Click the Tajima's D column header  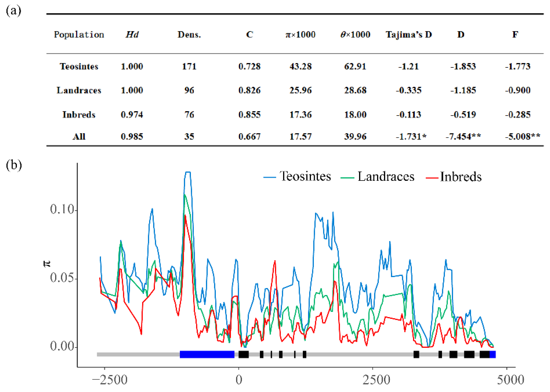tap(409, 35)
